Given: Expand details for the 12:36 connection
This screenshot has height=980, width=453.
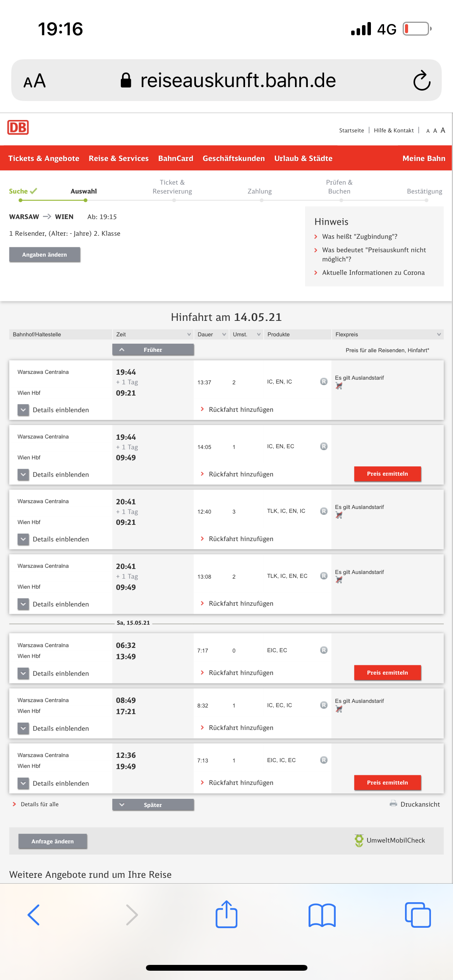Looking at the screenshot, I should coord(24,783).
